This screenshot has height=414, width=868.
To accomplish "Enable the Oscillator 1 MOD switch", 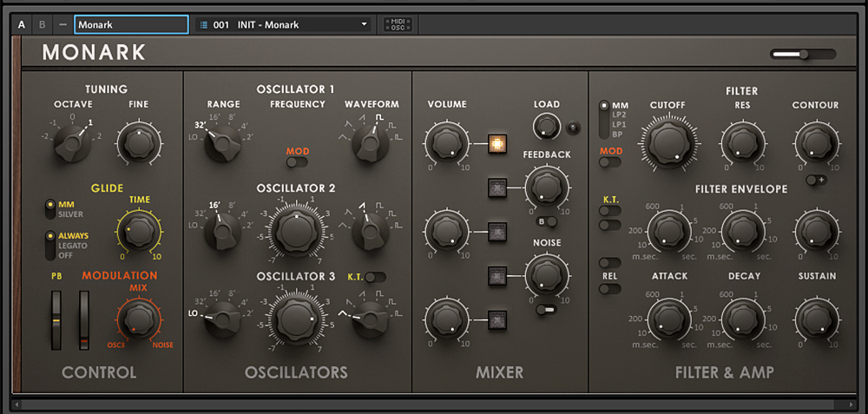I will pyautogui.click(x=297, y=162).
